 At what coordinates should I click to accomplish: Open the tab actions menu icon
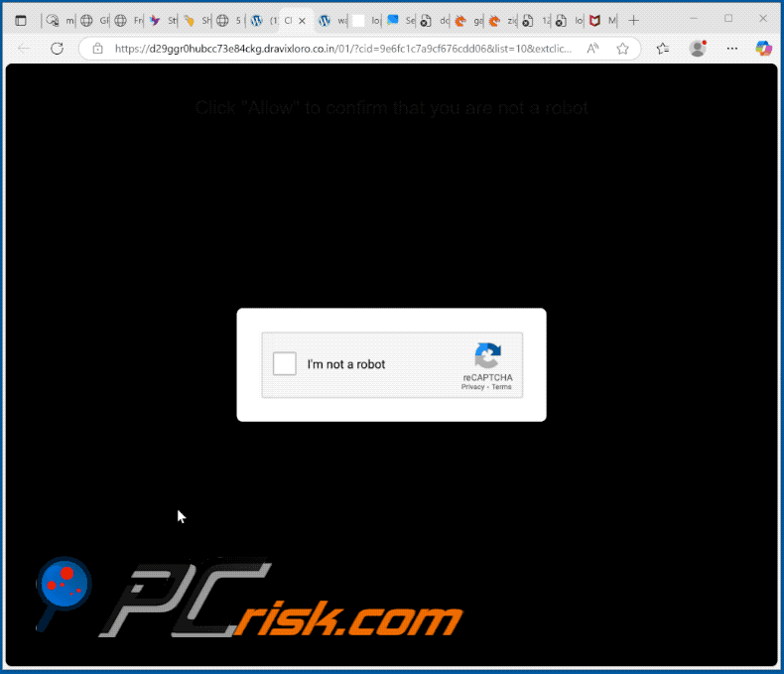21,21
